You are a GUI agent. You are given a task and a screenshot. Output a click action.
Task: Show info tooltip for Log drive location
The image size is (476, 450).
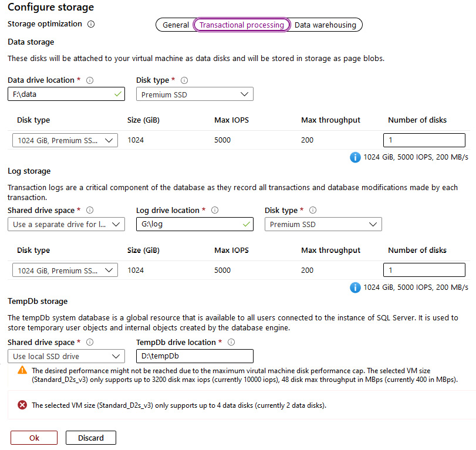pyautogui.click(x=215, y=210)
